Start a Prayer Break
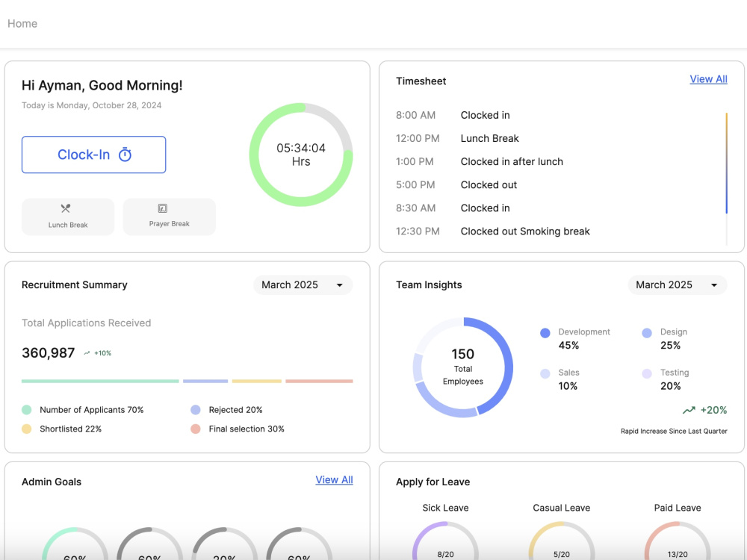Screen dimensions: 747x560 (169, 217)
